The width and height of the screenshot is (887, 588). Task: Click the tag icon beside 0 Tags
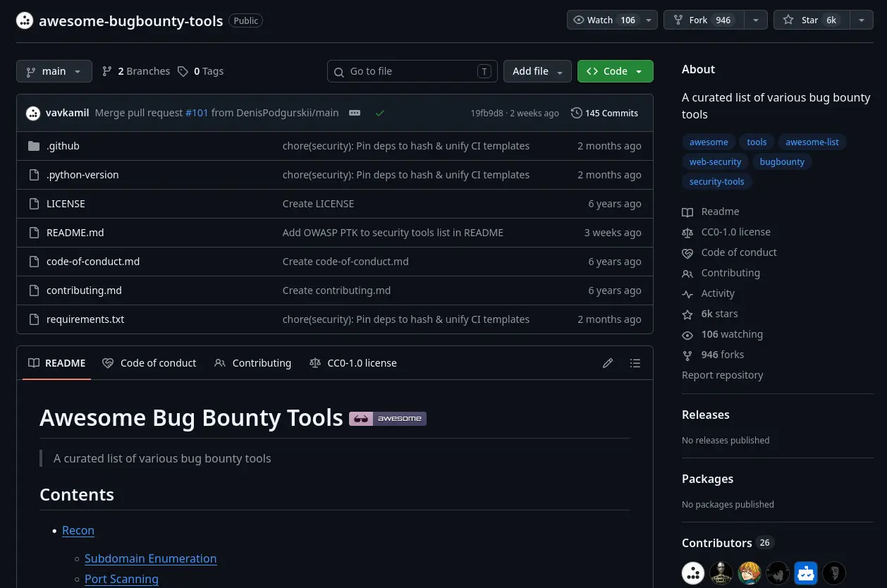click(x=183, y=71)
